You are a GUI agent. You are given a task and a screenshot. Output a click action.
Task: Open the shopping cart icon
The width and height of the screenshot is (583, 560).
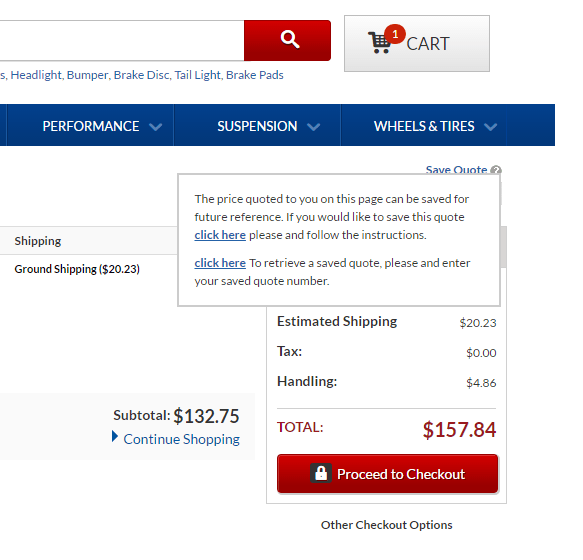(379, 43)
